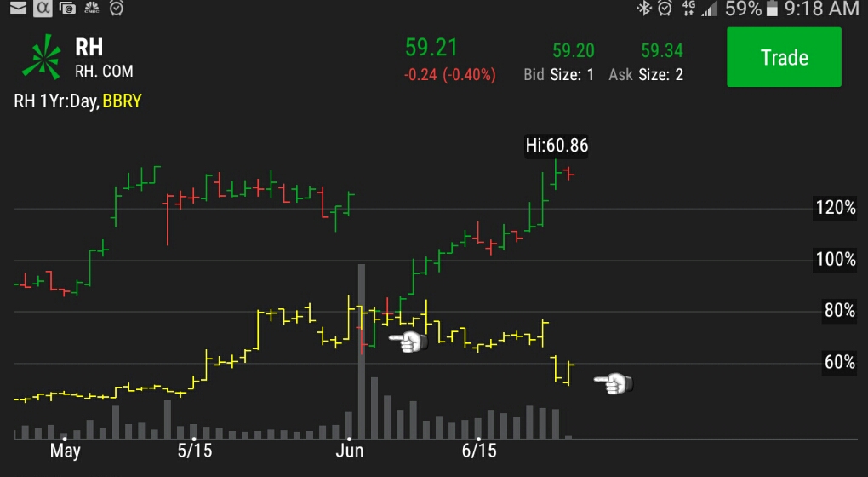Tap the bid price 59.20

(x=573, y=51)
